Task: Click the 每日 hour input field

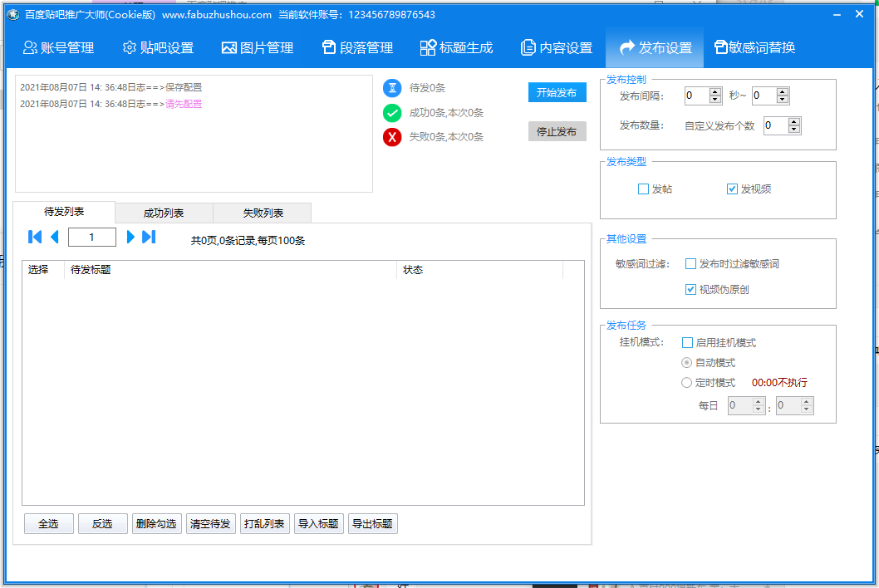Action: pyautogui.click(x=740, y=405)
